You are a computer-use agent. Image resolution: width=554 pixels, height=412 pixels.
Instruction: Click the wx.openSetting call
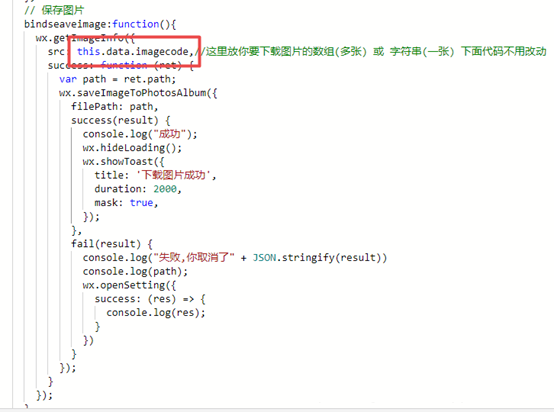tap(129, 286)
